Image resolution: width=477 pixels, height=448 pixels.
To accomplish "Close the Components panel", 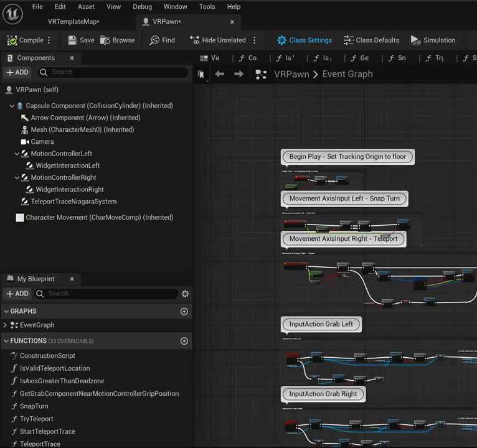I will click(x=72, y=58).
